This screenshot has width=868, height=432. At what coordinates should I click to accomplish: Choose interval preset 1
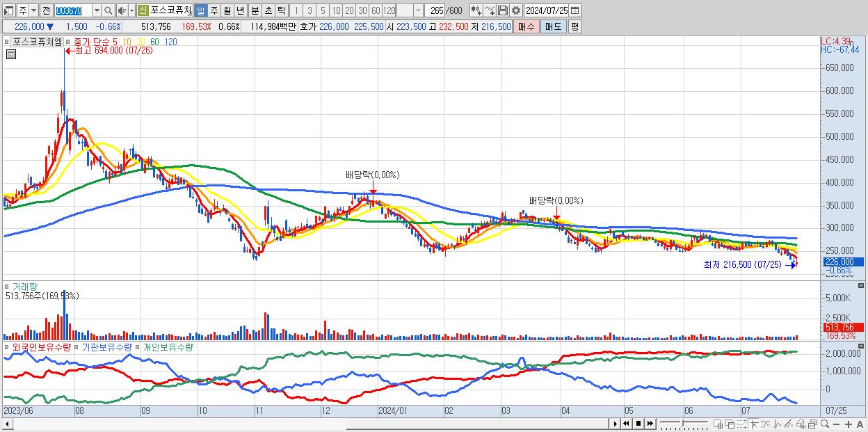click(x=296, y=10)
